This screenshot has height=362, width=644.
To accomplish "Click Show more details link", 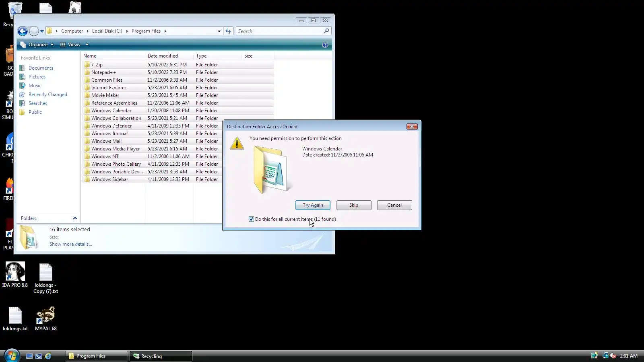I will tap(71, 244).
